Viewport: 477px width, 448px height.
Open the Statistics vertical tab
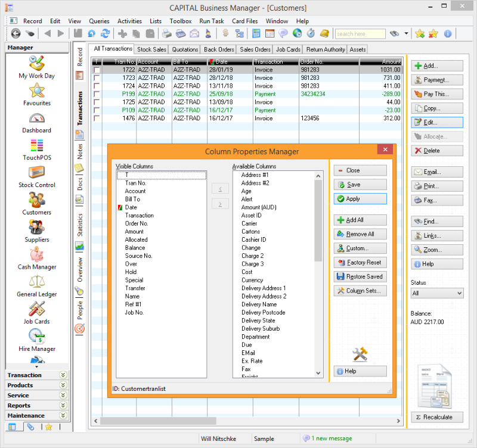point(80,225)
